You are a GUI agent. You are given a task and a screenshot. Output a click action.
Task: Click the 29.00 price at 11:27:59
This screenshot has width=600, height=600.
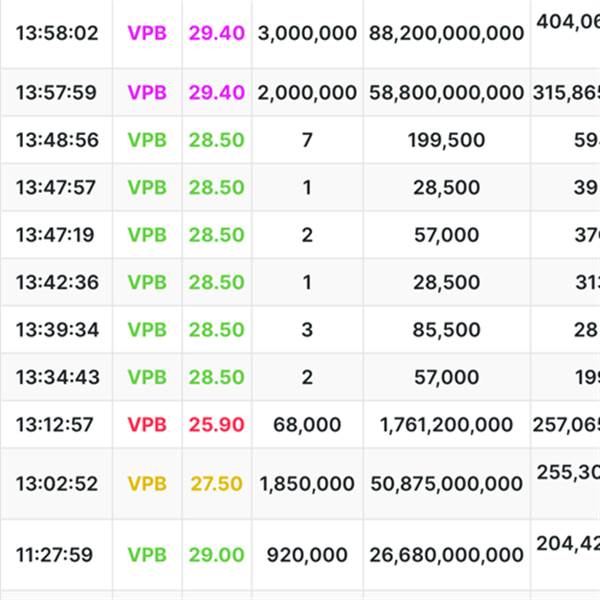pyautogui.click(x=216, y=555)
